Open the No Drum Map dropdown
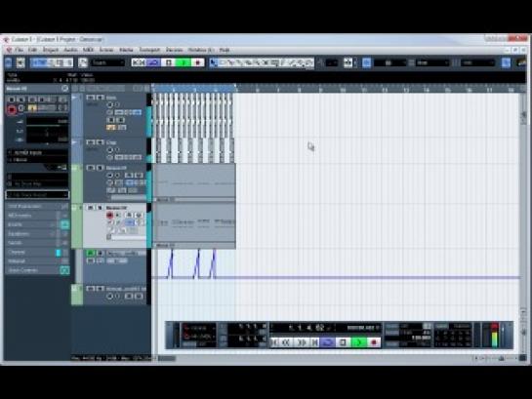532x399 pixels. [x=37, y=184]
